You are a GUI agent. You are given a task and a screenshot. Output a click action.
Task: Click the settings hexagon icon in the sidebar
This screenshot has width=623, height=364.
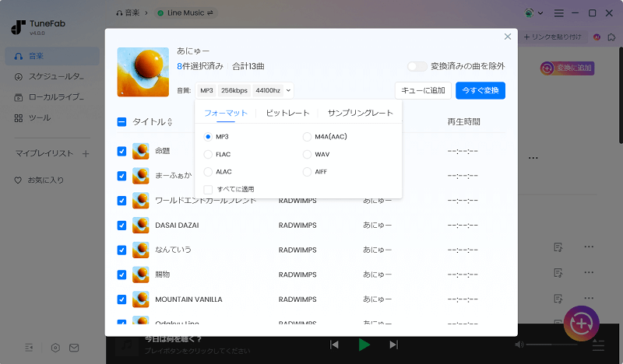click(x=55, y=348)
